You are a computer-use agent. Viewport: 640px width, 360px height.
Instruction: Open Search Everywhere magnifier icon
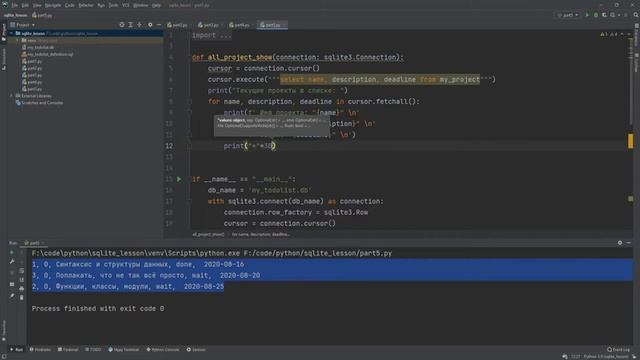tap(636, 15)
